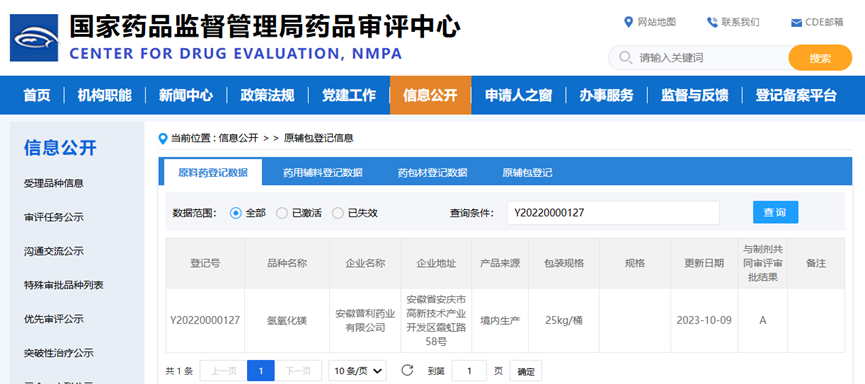Click the 当前位置 location marker icon

163,138
